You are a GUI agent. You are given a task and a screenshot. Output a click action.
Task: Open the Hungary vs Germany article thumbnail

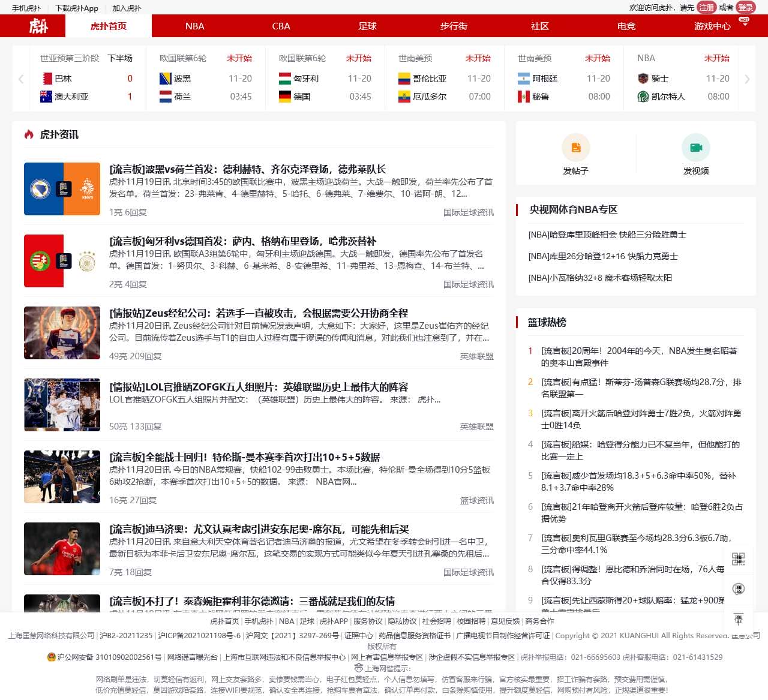coord(62,261)
